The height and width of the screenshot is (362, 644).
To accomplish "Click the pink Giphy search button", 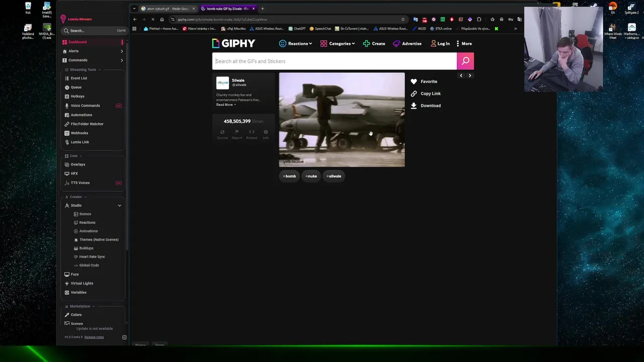I will 465,61.
